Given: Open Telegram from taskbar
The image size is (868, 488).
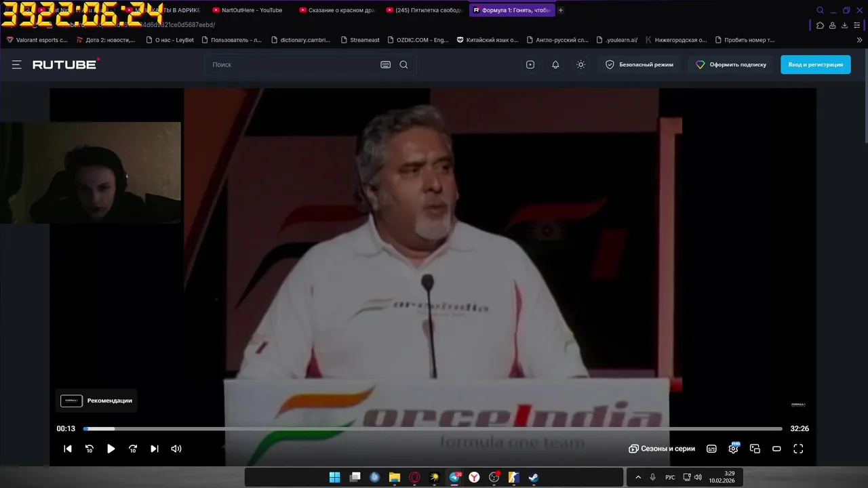Looking at the screenshot, I should pyautogui.click(x=454, y=477).
